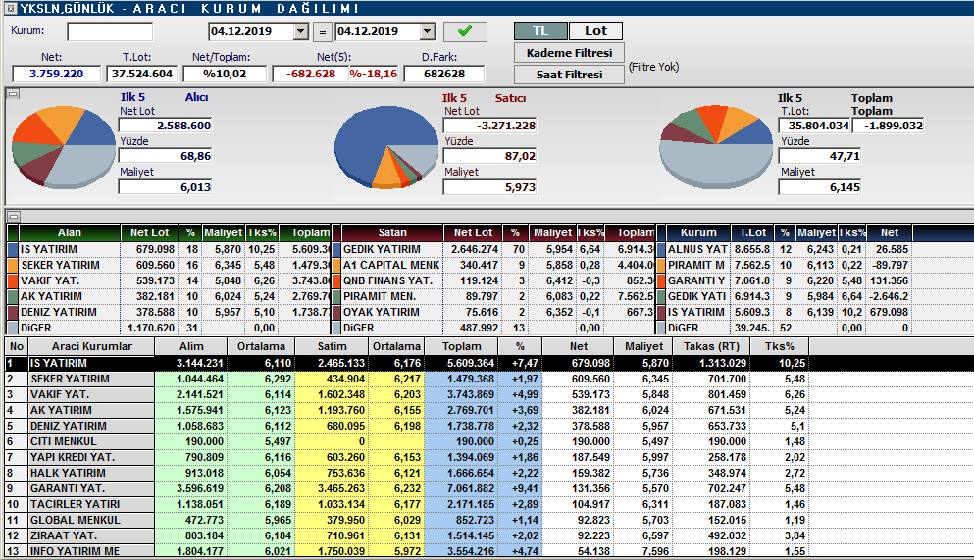Click blue swatch beside GEDIK YATIRIM seller
Screen dimensions: 974x560
coord(336,249)
